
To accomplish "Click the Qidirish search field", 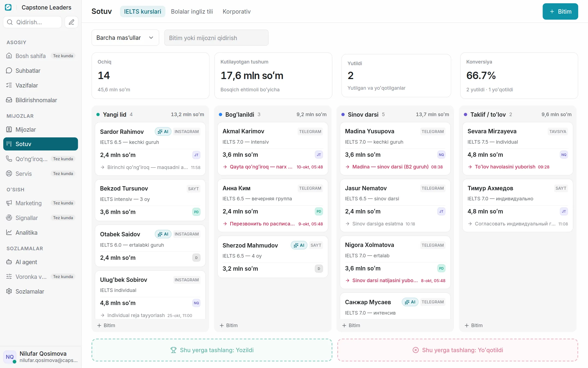I will coord(32,22).
